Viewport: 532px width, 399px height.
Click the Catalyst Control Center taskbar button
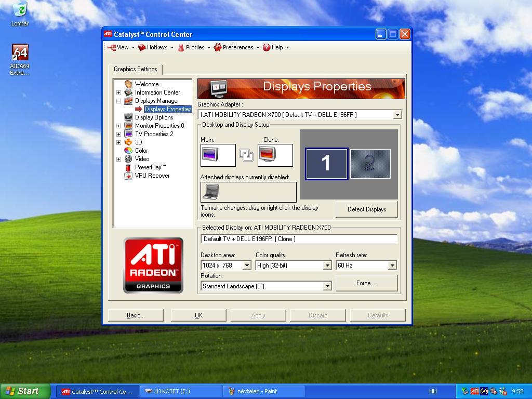tap(97, 391)
